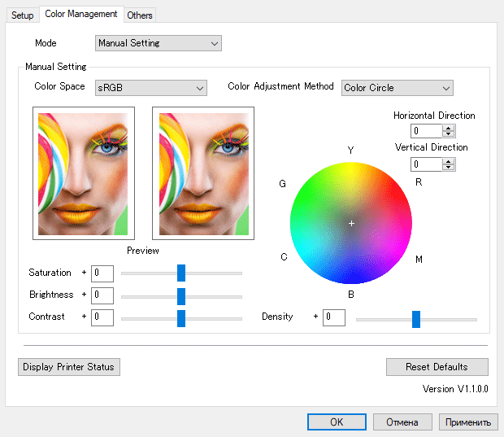Image resolution: width=504 pixels, height=437 pixels.
Task: Decrease Horizontal Direction with down arrow
Action: click(449, 133)
